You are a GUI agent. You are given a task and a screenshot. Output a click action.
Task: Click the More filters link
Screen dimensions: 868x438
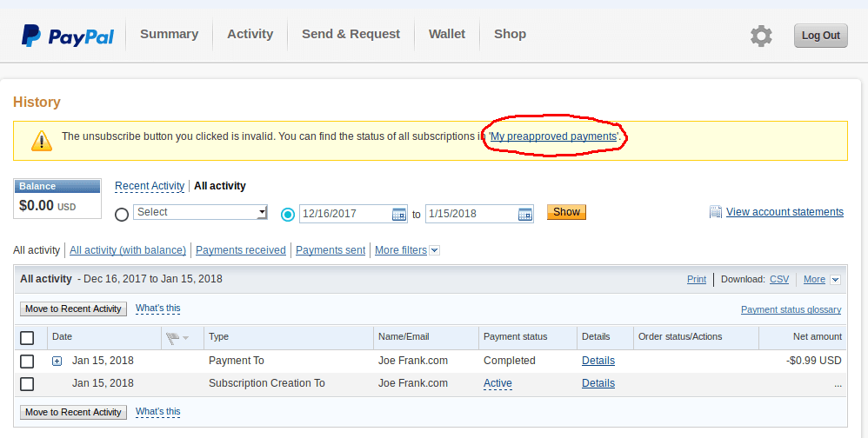[x=401, y=250]
